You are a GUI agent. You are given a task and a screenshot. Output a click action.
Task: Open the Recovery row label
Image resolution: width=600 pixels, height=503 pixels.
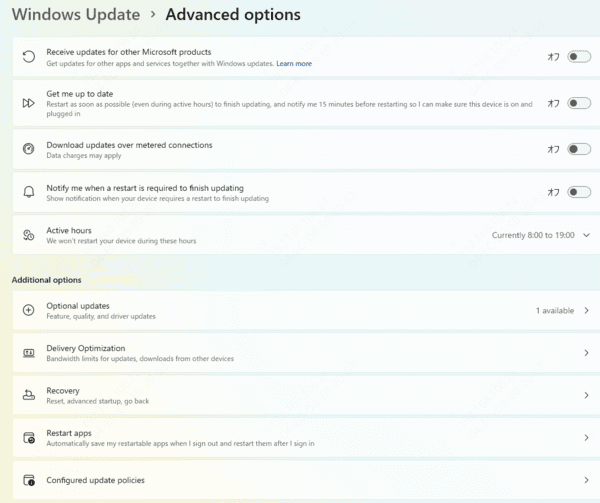point(63,391)
